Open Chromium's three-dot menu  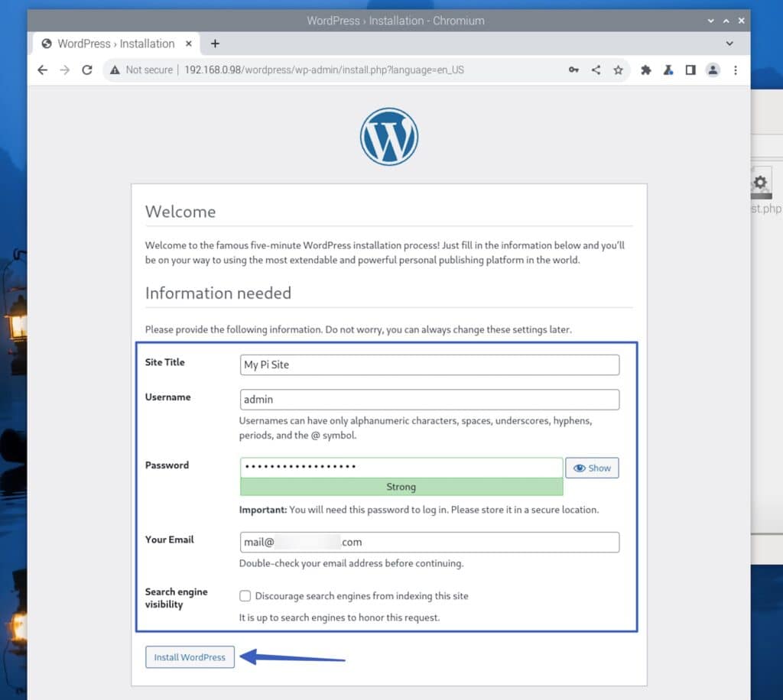pyautogui.click(x=735, y=70)
